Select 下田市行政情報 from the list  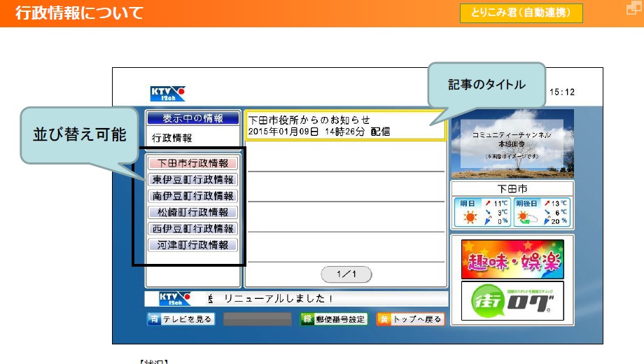point(193,164)
